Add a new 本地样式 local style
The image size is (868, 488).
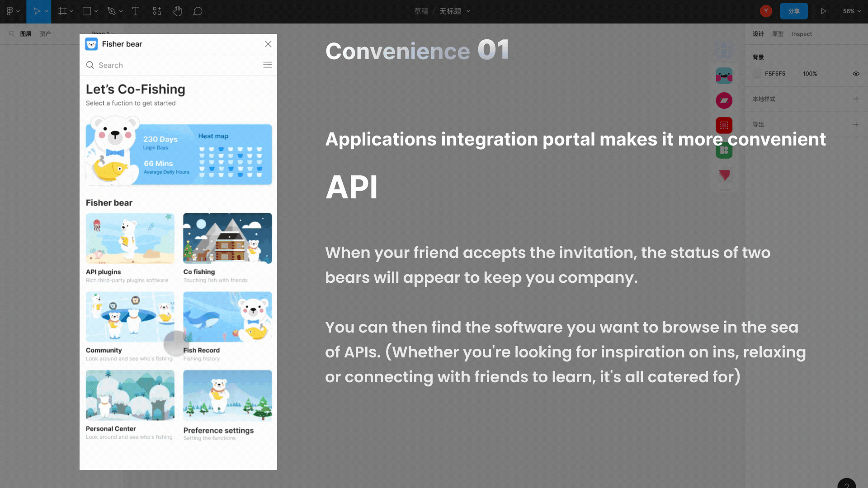tap(856, 99)
